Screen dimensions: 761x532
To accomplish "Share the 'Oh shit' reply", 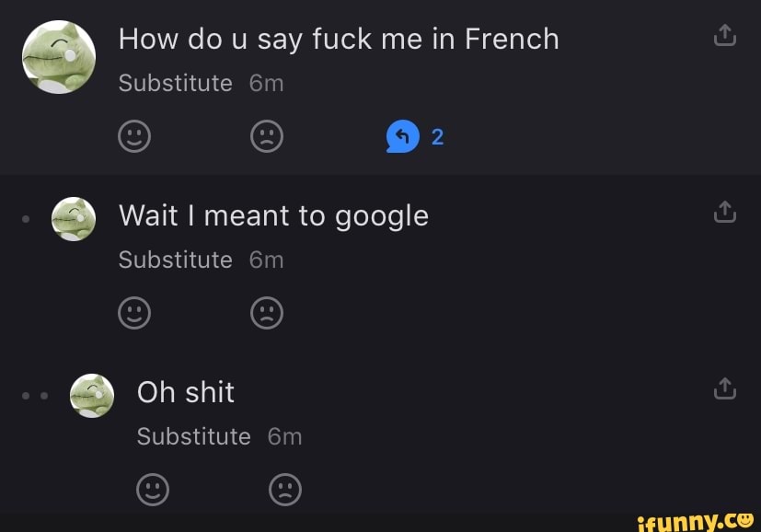I will coord(725,389).
